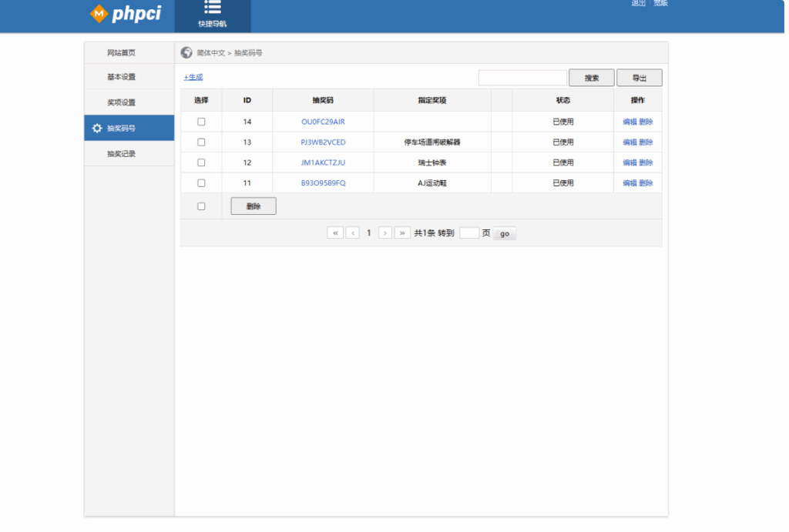The height and width of the screenshot is (532, 789).
Task: Click 编辑 for row 11
Action: click(630, 183)
